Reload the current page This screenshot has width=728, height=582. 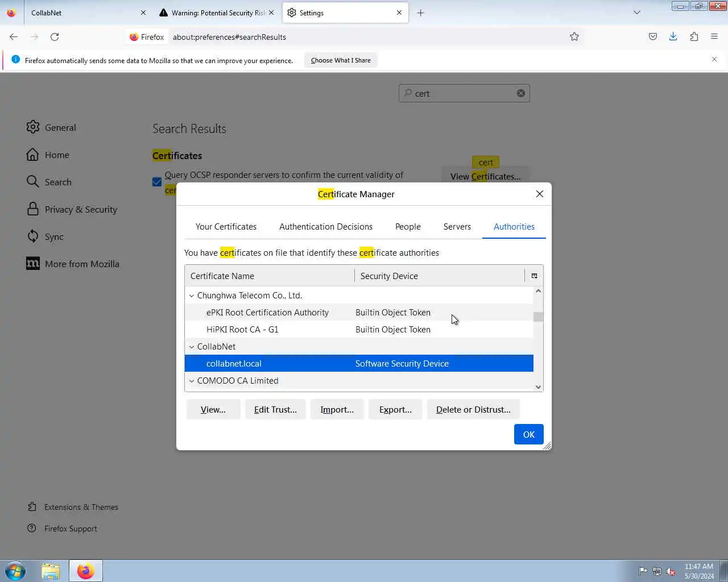pos(55,37)
